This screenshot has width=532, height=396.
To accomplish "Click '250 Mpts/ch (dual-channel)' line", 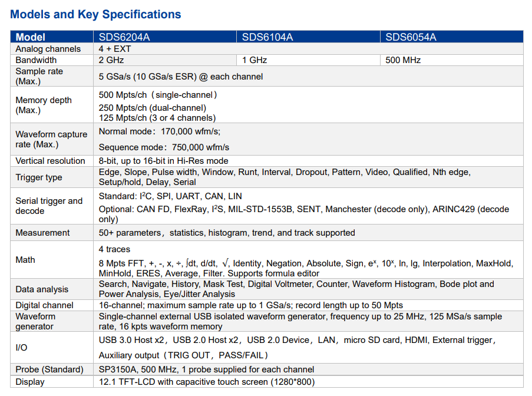I will [x=153, y=108].
